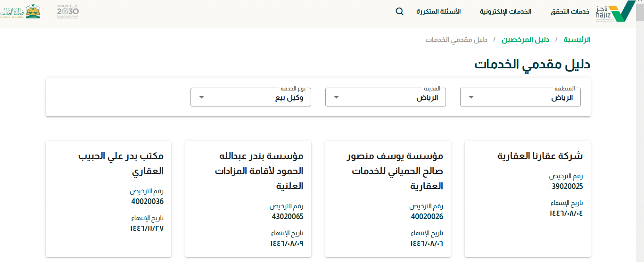Click the Vision 2030 logo
The width and height of the screenshot is (644, 262).
click(68, 11)
